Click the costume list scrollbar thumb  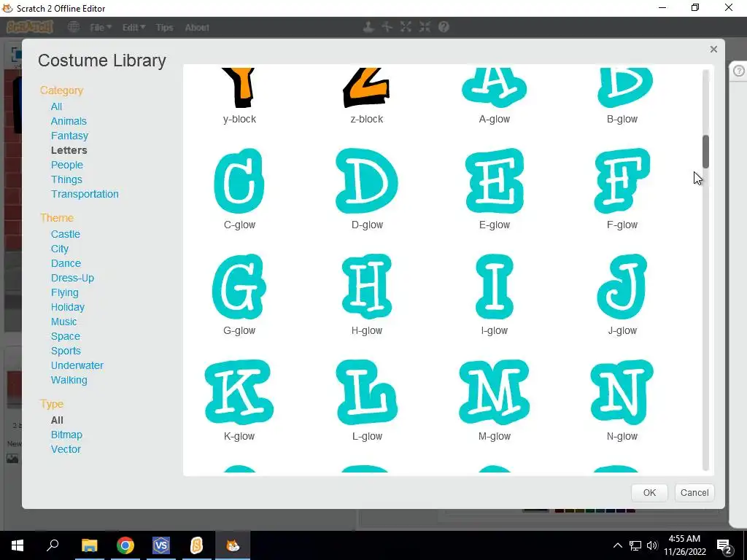click(x=705, y=152)
